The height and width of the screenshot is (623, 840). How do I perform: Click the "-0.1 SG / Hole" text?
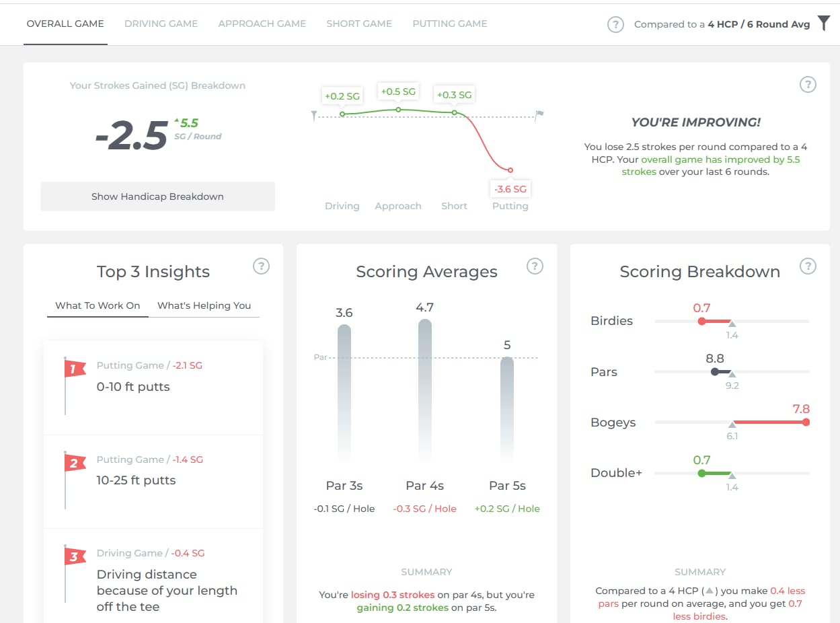coord(344,509)
